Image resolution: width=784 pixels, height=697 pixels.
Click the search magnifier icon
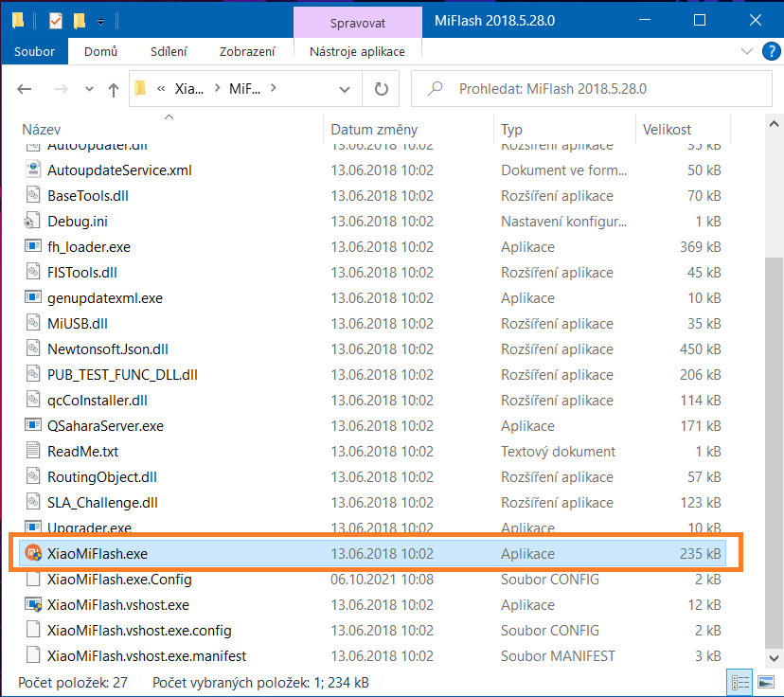coord(435,88)
